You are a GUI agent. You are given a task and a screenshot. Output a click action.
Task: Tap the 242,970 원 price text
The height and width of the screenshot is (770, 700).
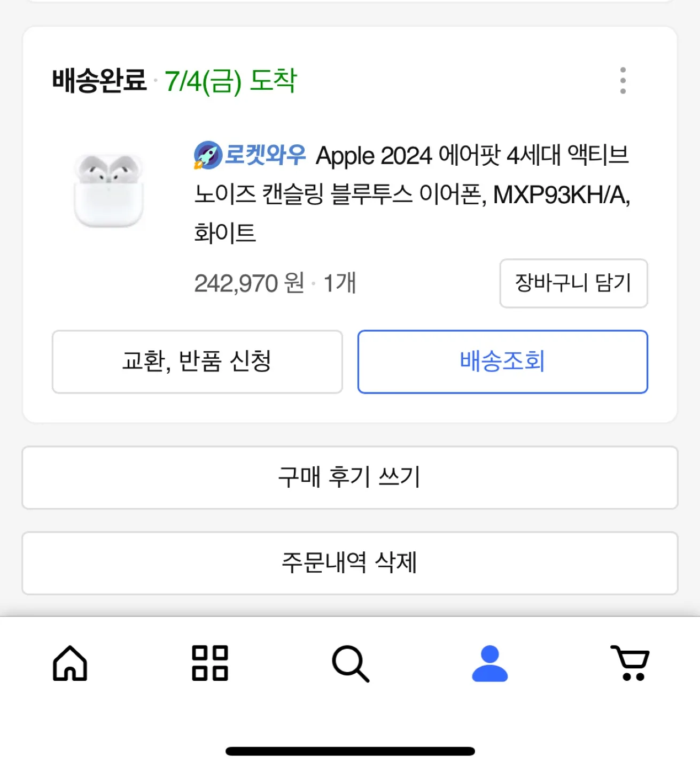250,283
